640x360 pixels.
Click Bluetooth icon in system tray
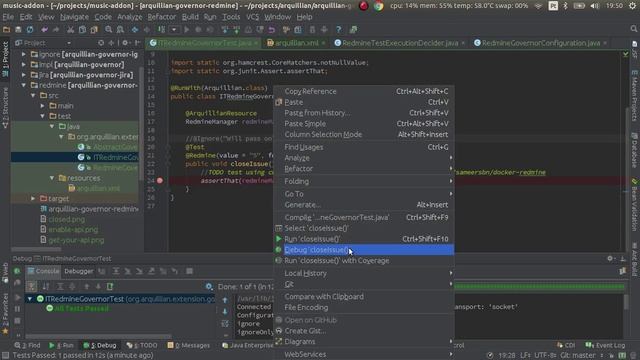point(565,6)
